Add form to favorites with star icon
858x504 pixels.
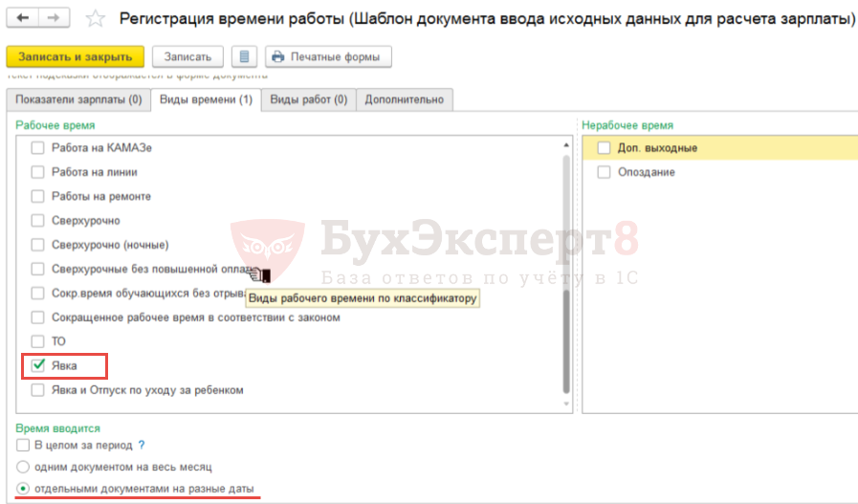click(95, 18)
